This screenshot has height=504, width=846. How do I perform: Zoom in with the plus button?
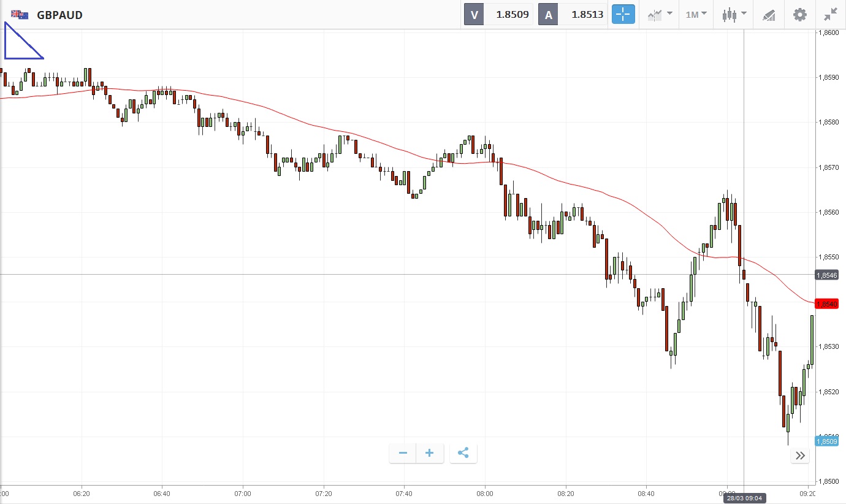coord(430,453)
